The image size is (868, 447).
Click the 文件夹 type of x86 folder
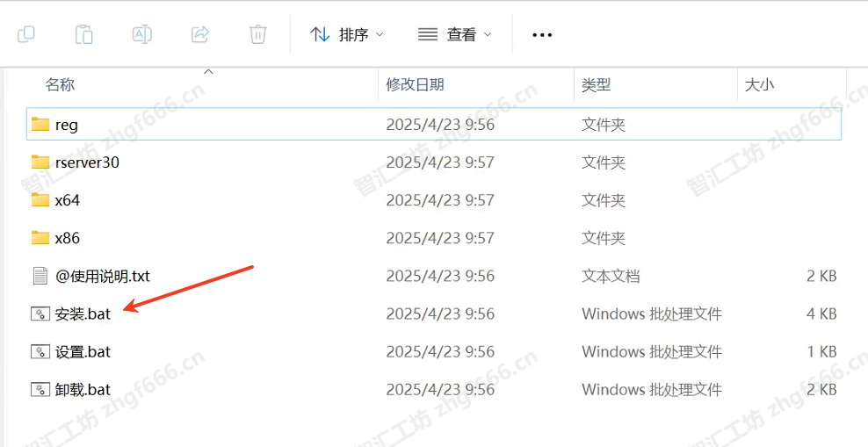point(604,238)
